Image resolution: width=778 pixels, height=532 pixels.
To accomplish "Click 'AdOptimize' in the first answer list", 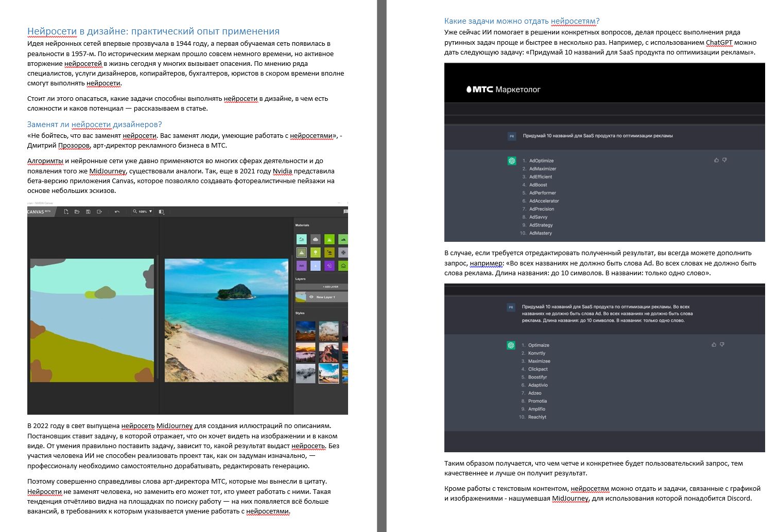I will pos(541,161).
